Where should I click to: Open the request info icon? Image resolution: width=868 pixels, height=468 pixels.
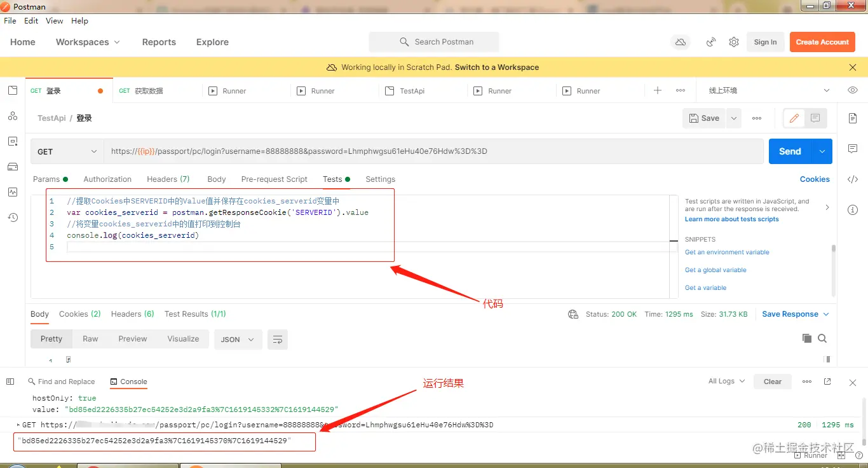tap(853, 210)
